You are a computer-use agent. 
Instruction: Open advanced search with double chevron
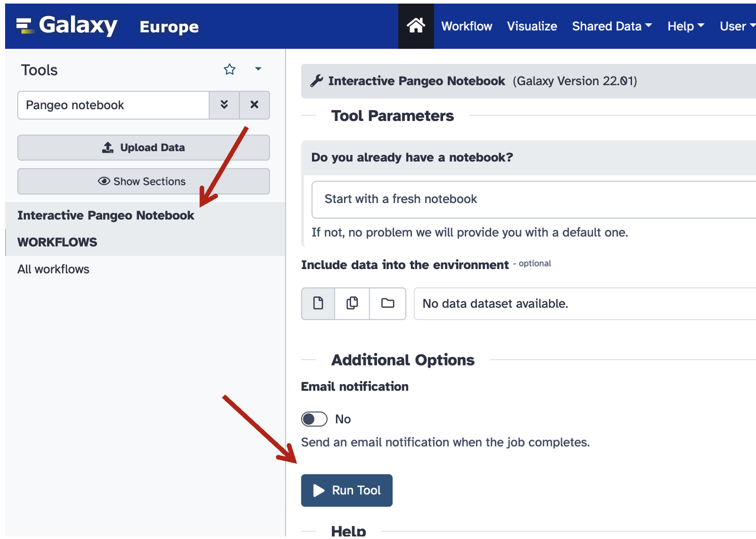coord(224,105)
